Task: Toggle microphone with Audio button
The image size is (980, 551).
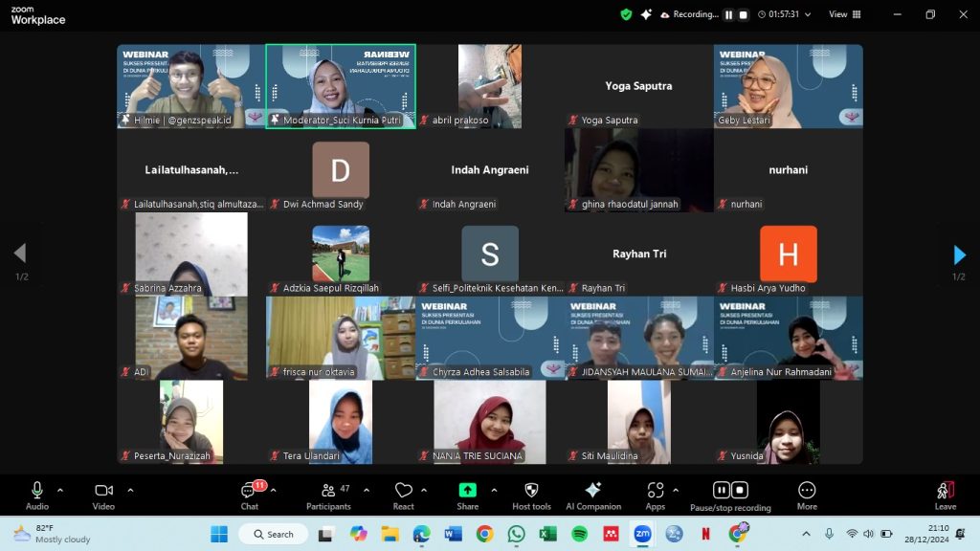Action: point(37,495)
